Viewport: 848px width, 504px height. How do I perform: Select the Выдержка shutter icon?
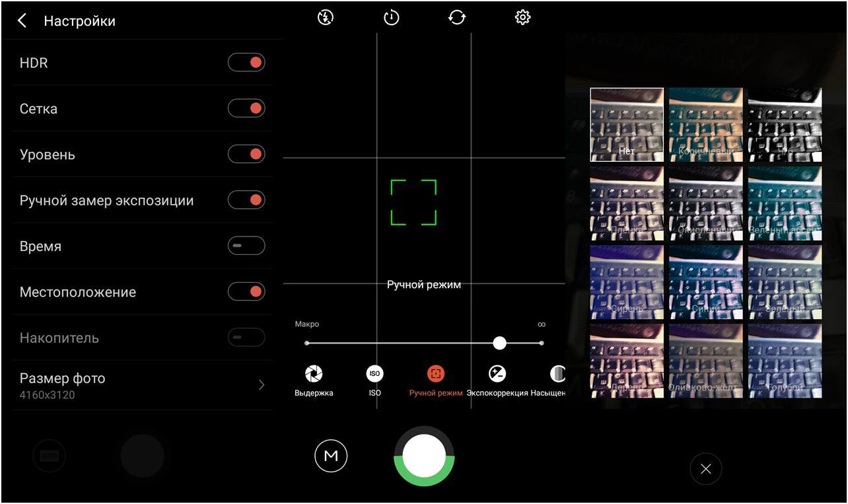click(314, 374)
